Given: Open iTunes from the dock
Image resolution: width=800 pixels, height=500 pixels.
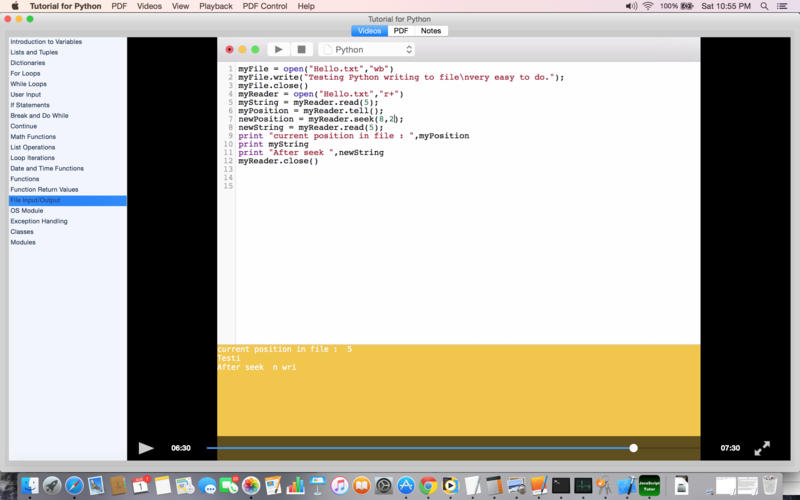Looking at the screenshot, I should point(339,485).
